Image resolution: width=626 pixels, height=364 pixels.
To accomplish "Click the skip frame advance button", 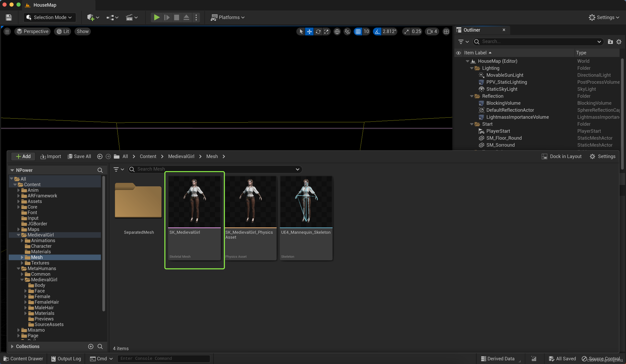I will (x=167, y=17).
